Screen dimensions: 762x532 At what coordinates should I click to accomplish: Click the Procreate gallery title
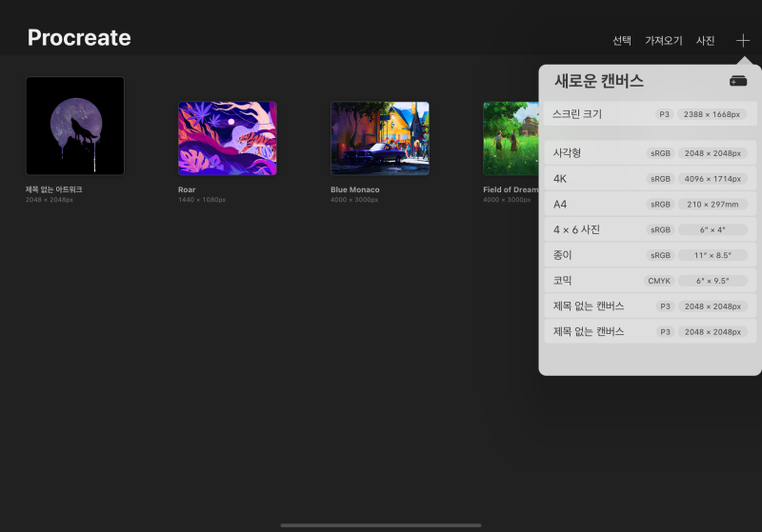point(79,37)
